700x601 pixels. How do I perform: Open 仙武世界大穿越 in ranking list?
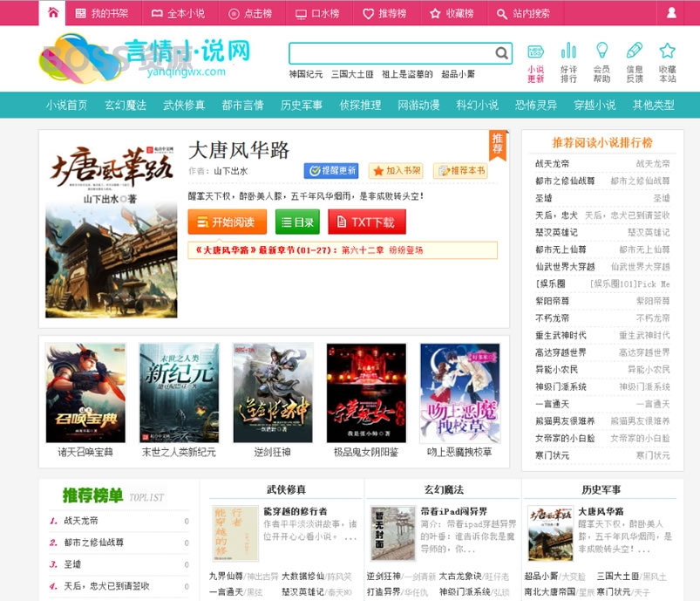[x=565, y=267]
